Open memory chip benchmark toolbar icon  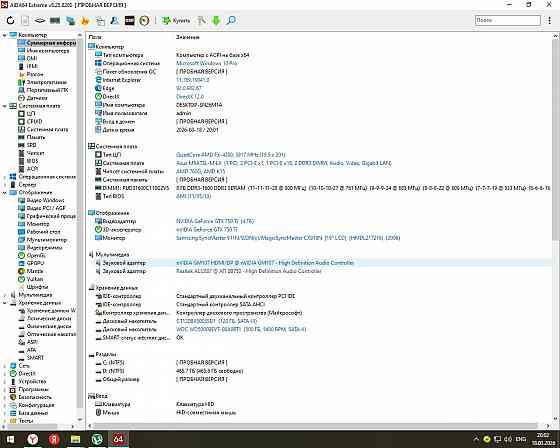55,20
